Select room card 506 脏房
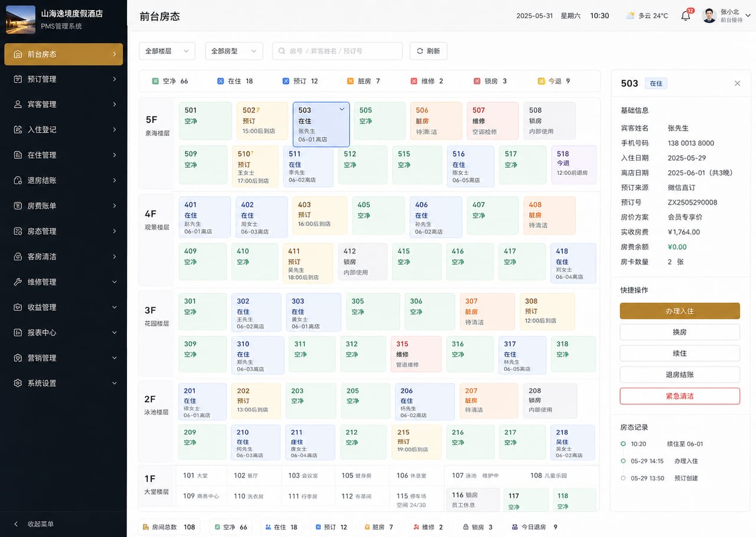 (x=436, y=121)
